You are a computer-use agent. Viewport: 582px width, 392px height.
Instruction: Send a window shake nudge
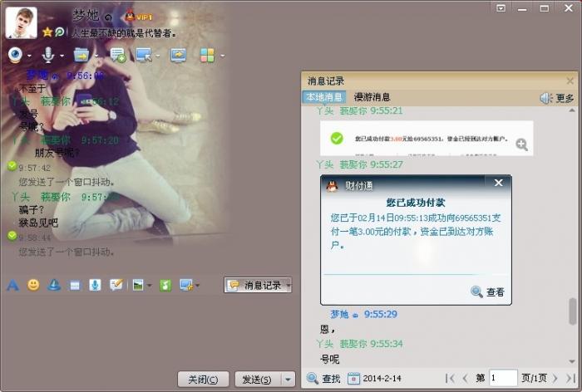75,285
